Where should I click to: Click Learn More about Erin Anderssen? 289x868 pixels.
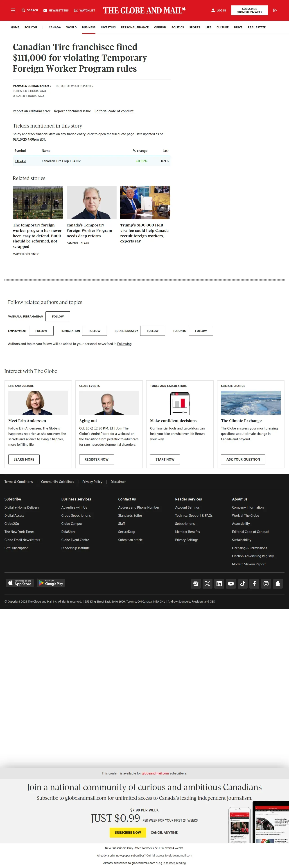click(x=24, y=459)
